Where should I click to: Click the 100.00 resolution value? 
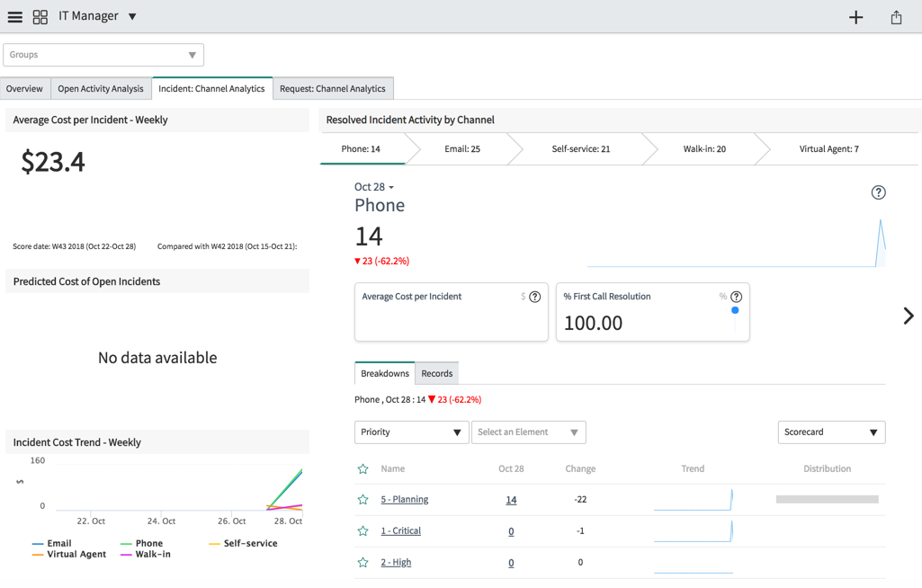(593, 323)
